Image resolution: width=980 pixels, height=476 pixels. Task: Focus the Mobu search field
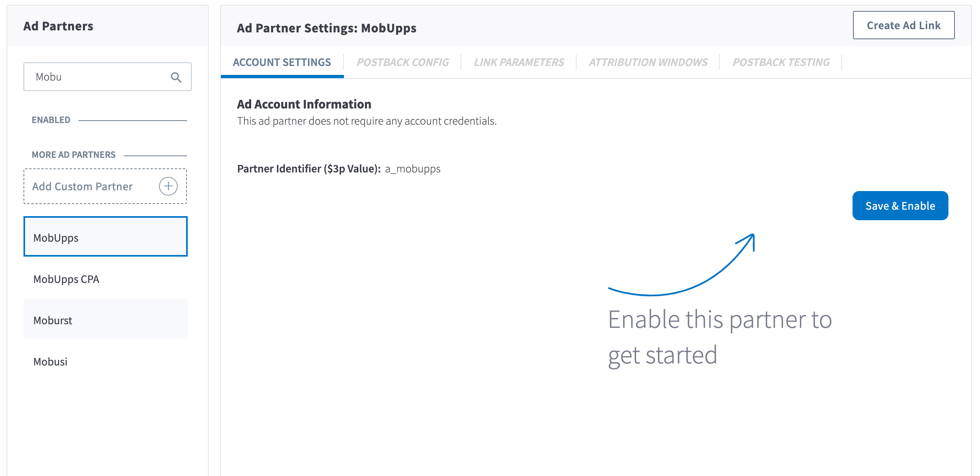point(107,76)
